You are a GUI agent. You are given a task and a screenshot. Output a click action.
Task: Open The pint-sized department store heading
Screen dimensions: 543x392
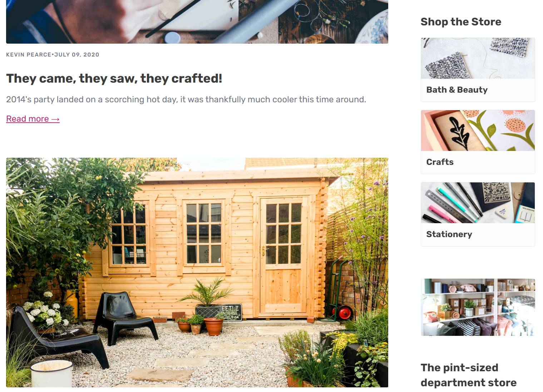pos(468,375)
